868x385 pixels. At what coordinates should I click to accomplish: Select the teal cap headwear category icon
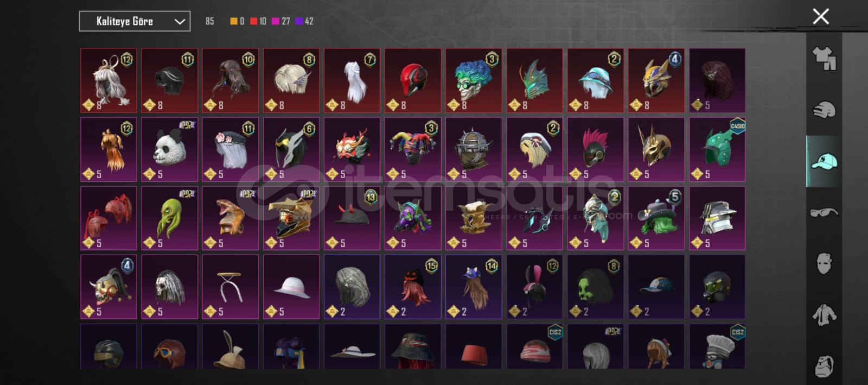pos(824,161)
